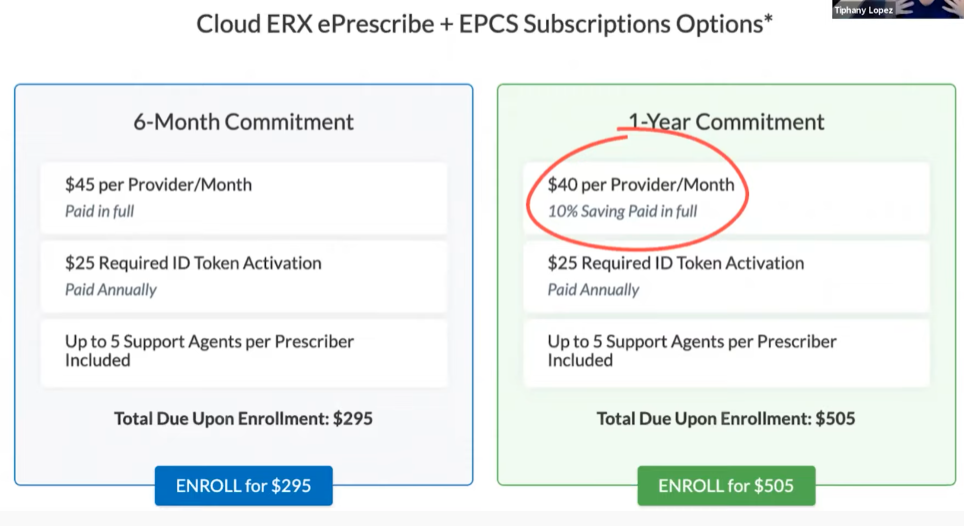Image resolution: width=964 pixels, height=526 pixels.
Task: Select ID Token Activation in 6-Month plan
Action: pyautogui.click(x=193, y=263)
